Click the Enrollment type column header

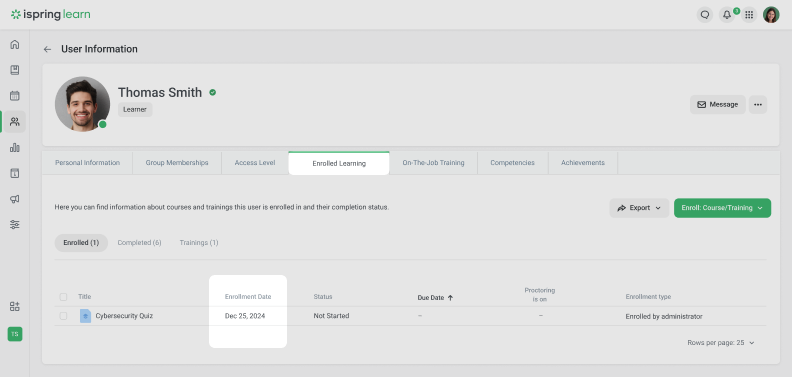[x=648, y=297]
